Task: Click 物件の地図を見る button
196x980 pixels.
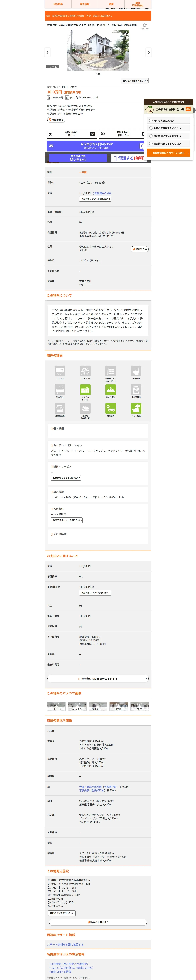Action: click(x=98, y=923)
